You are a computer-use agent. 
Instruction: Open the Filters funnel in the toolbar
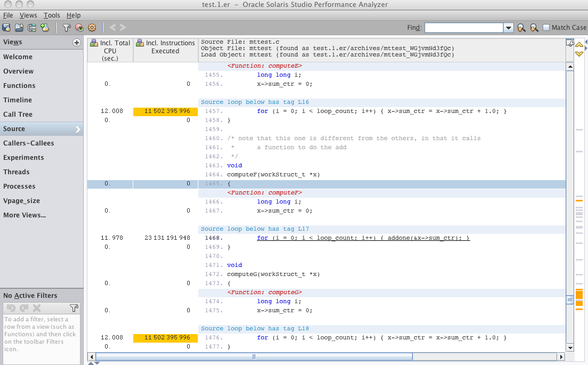click(67, 27)
